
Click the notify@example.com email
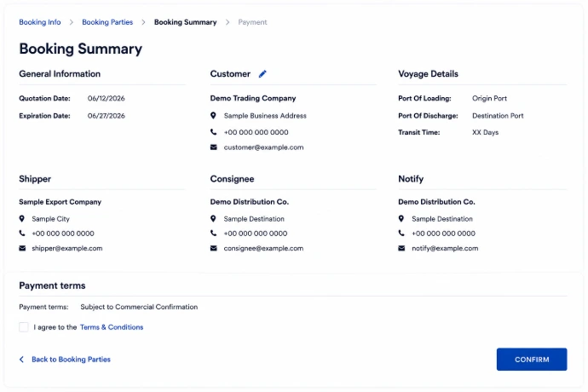[445, 248]
